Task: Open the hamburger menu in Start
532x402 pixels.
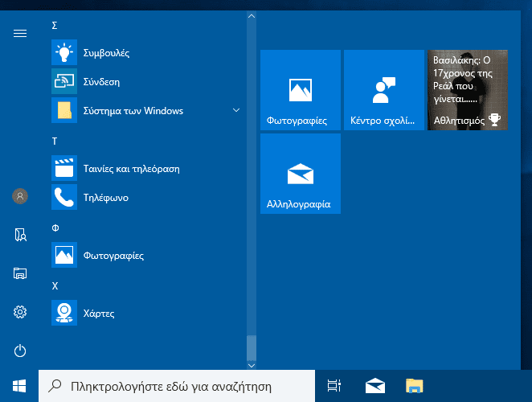Action: click(20, 33)
